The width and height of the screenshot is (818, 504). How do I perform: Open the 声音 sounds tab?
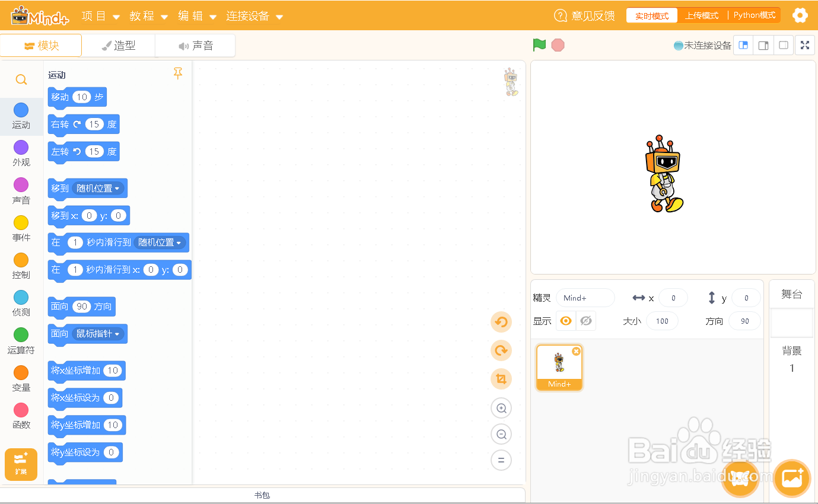(195, 46)
